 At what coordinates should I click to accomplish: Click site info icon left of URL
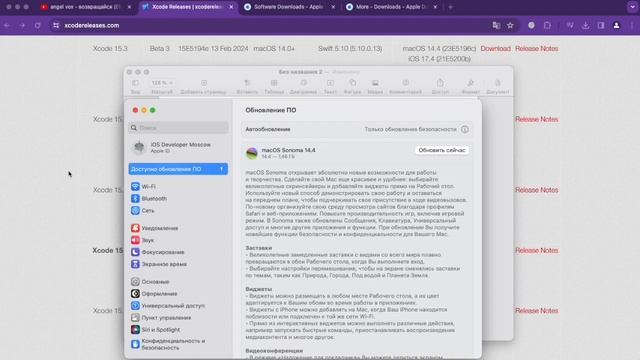(56, 25)
